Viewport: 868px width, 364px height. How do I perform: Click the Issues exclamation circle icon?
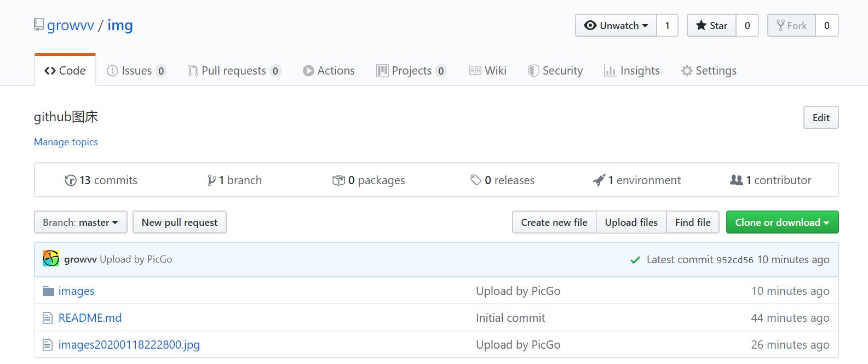tap(112, 71)
